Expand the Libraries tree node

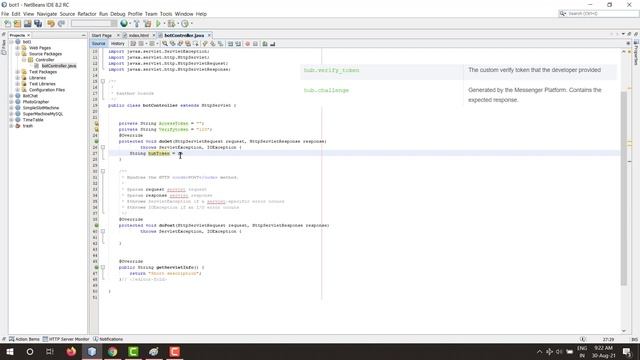point(18,78)
